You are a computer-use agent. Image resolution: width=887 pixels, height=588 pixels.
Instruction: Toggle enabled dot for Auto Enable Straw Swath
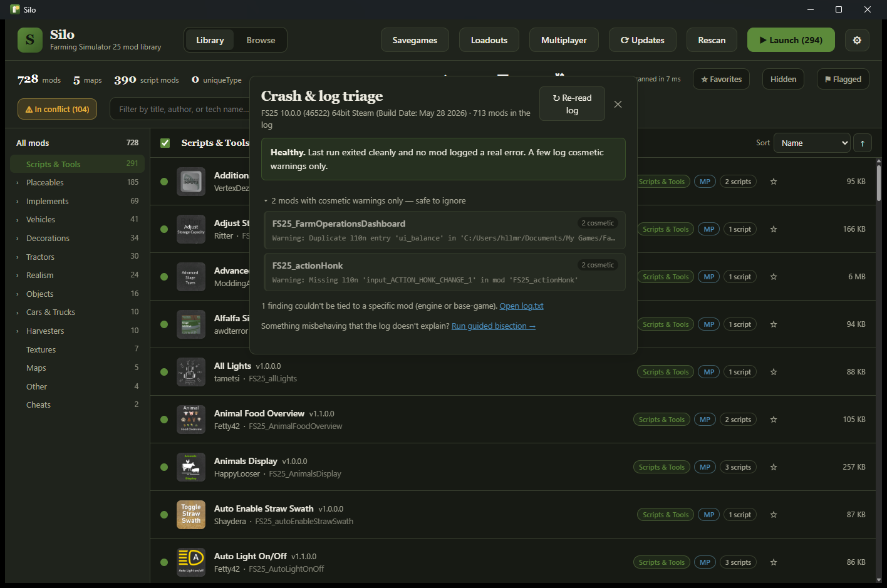click(x=164, y=515)
